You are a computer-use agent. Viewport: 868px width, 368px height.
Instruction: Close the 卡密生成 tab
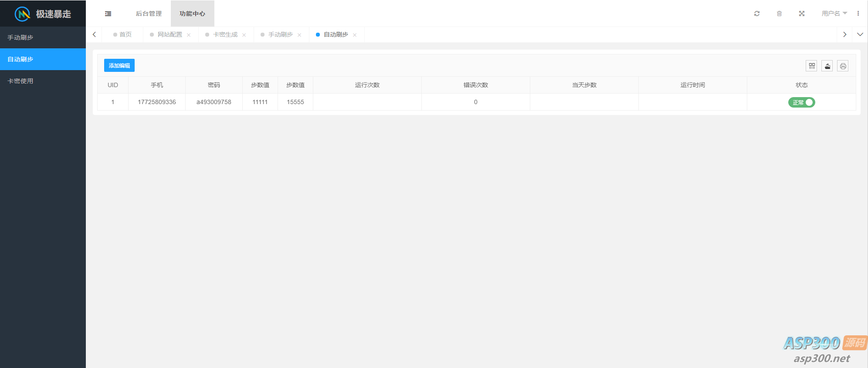pyautogui.click(x=244, y=35)
